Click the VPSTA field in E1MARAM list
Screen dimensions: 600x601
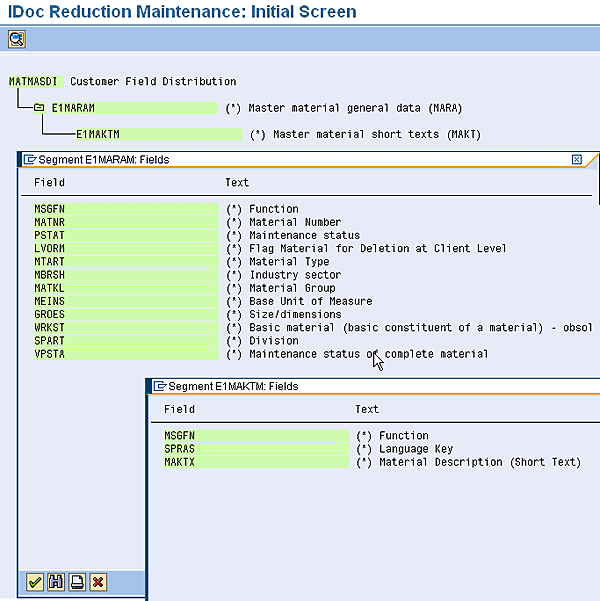pyautogui.click(x=48, y=354)
